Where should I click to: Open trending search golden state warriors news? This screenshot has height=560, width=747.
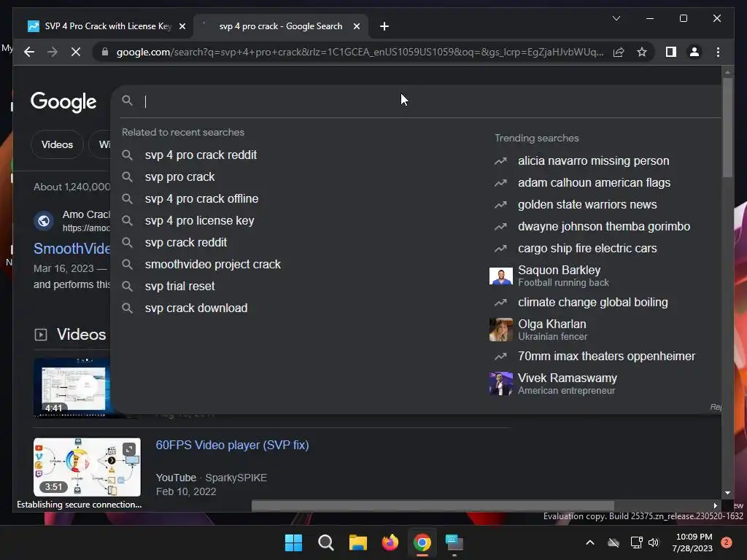point(587,205)
